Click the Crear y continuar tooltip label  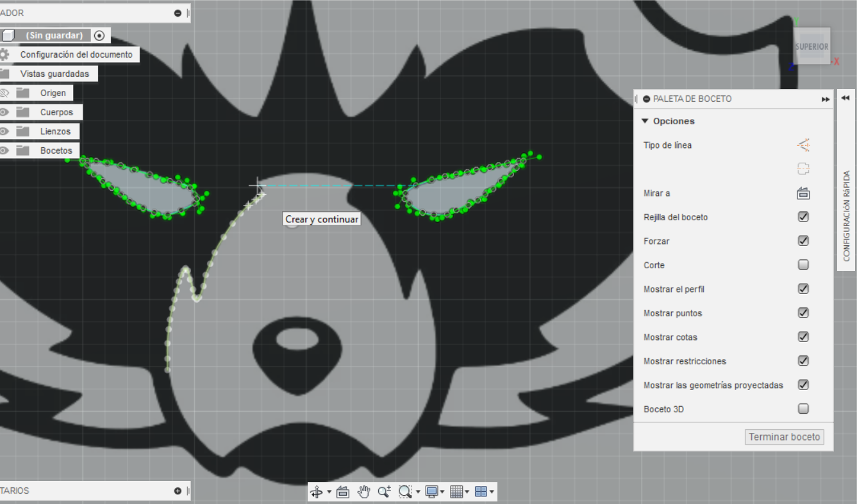click(x=321, y=219)
